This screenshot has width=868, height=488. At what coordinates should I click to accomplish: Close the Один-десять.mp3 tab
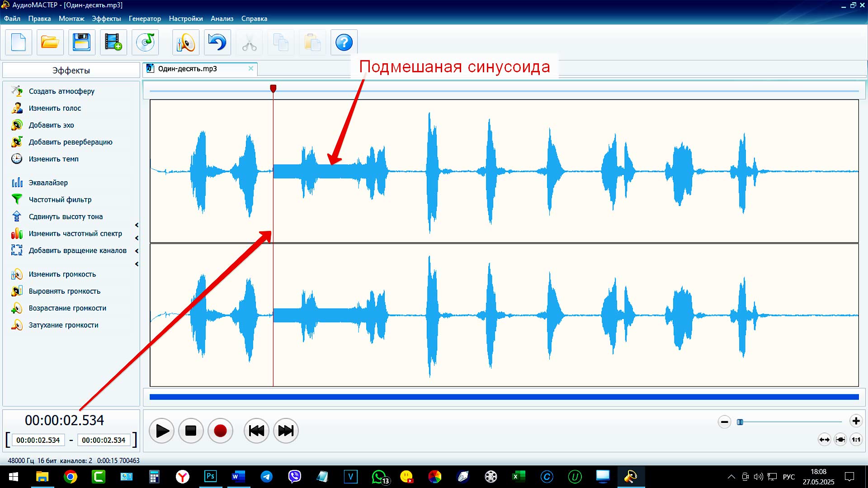click(251, 69)
